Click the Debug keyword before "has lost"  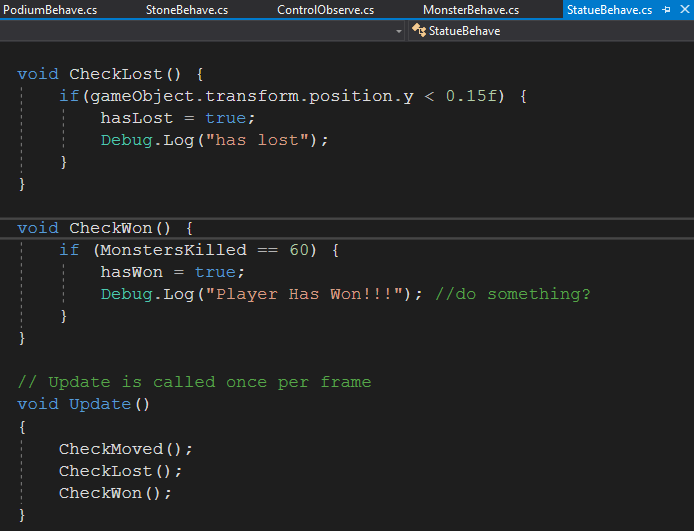click(127, 140)
